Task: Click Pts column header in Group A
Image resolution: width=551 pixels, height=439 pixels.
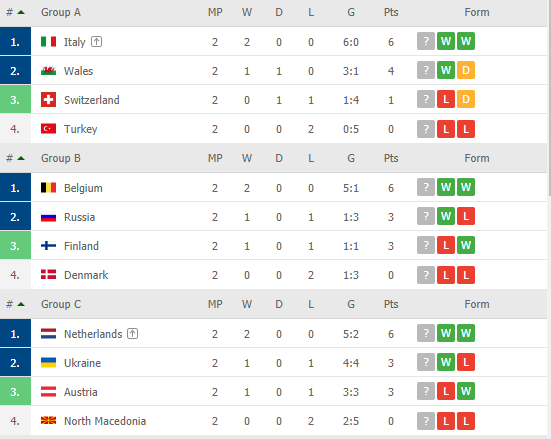Action: [391, 12]
